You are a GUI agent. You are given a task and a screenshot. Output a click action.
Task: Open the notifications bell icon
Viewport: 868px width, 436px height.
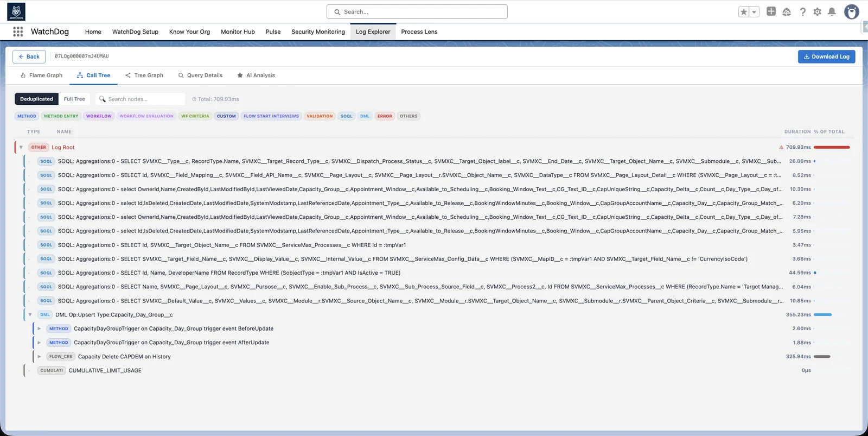click(x=832, y=11)
